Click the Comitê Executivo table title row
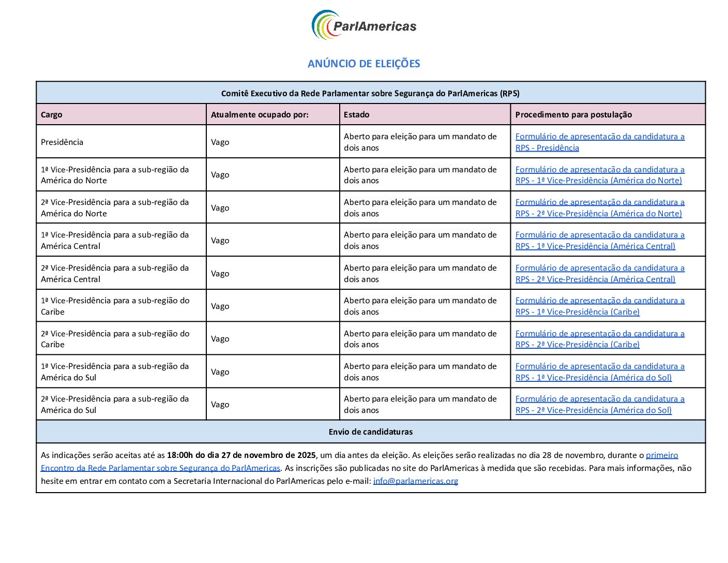This screenshot has width=728, height=563. [x=370, y=94]
